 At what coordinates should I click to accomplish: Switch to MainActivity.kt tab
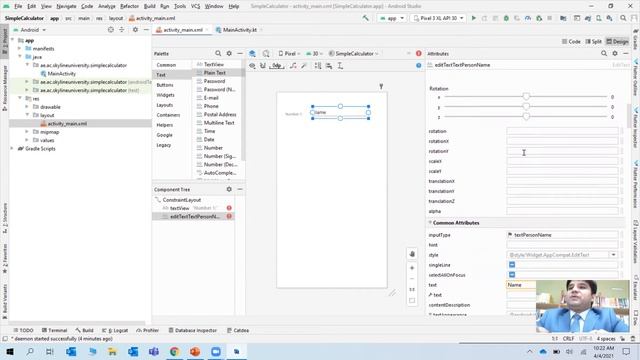tap(240, 30)
